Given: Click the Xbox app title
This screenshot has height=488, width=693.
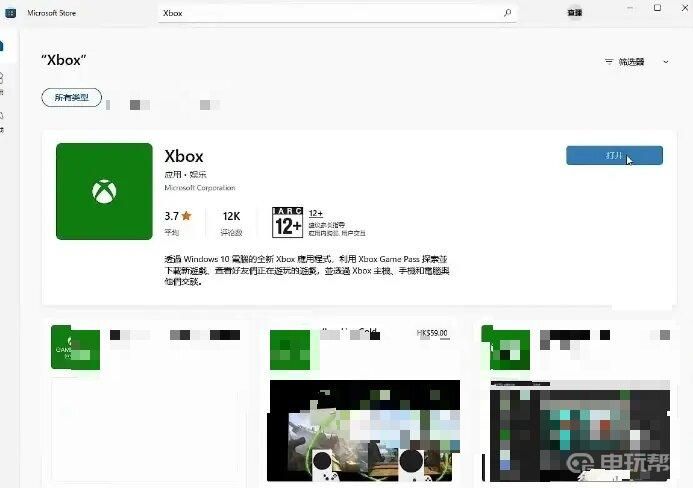Looking at the screenshot, I should pos(184,156).
